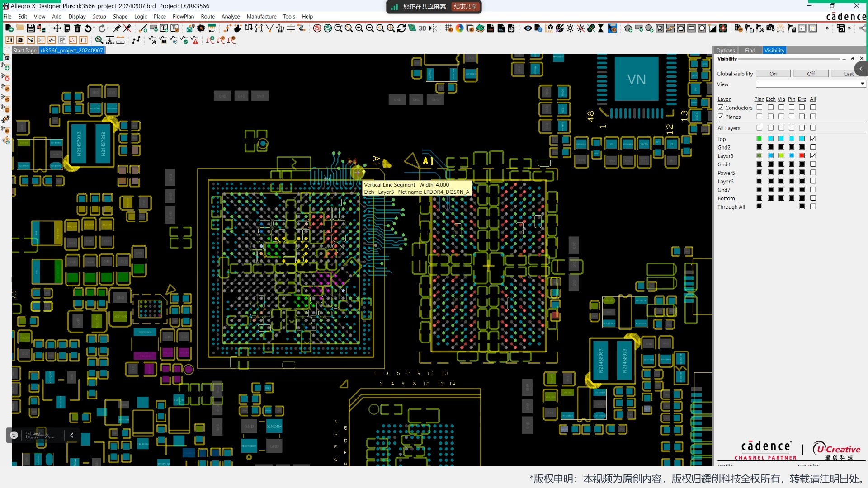Viewport: 868px width, 488px height.
Task: Click the red 结束共享 stop sharing button
Action: [465, 6]
